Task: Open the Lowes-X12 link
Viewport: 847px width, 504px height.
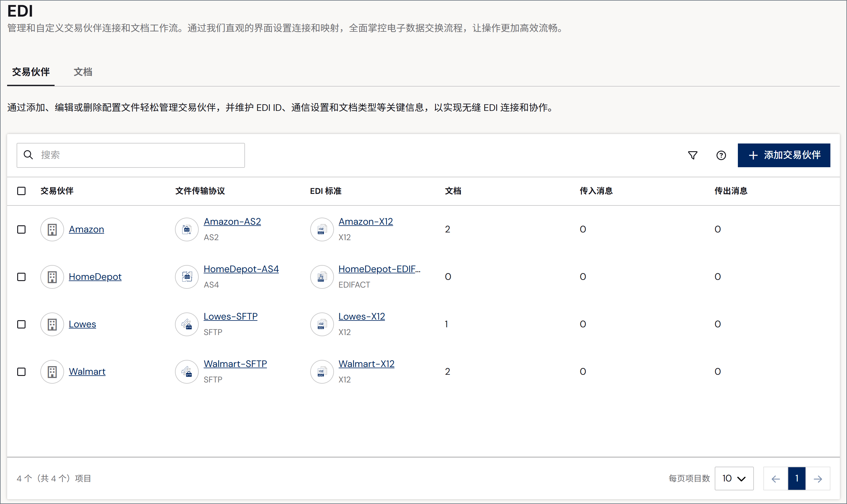Action: tap(362, 317)
